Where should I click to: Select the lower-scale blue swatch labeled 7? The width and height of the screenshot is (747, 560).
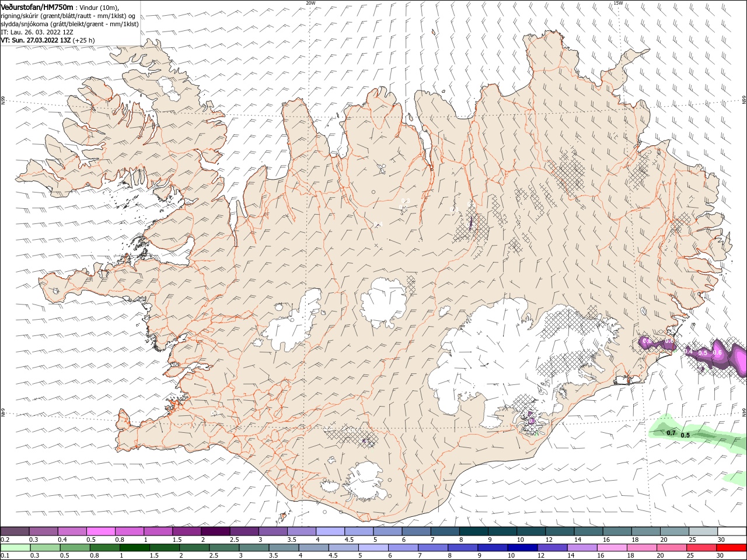point(433,548)
